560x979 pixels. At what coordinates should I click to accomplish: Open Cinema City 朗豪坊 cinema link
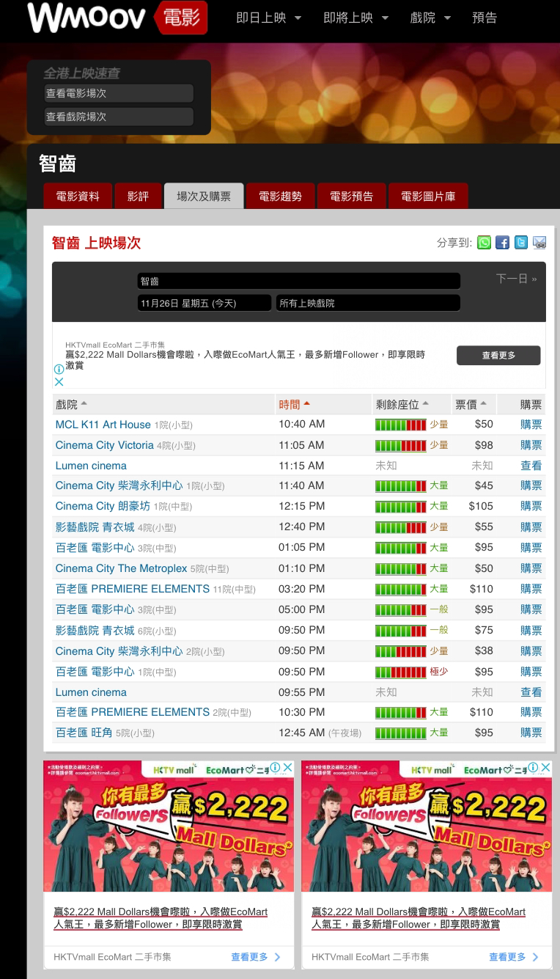pyautogui.click(x=103, y=506)
